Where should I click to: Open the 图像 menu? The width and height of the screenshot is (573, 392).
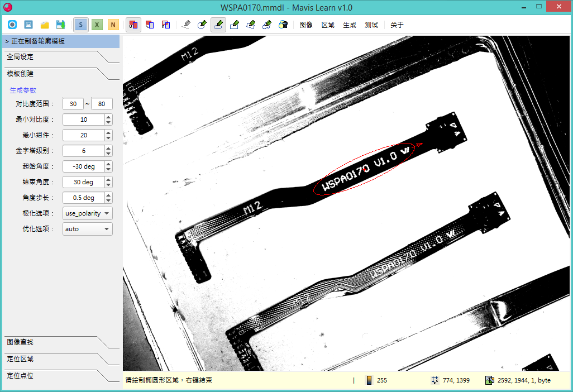coord(306,25)
